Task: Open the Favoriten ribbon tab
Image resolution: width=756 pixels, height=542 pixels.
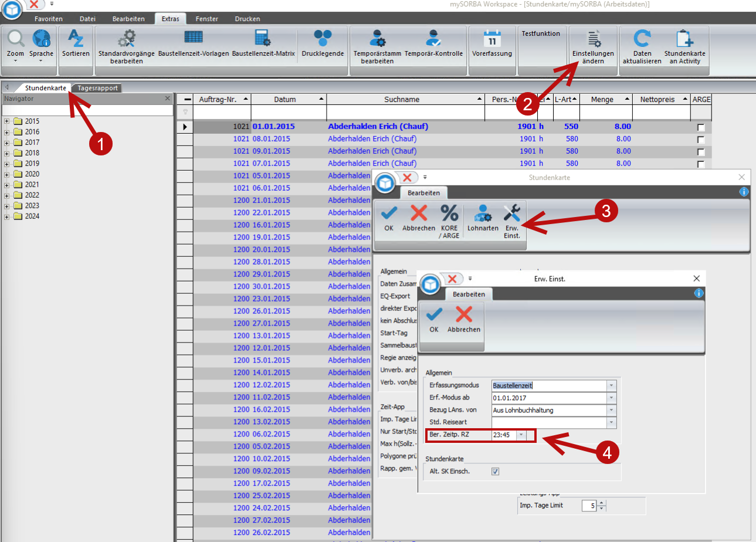Action: [x=48, y=19]
